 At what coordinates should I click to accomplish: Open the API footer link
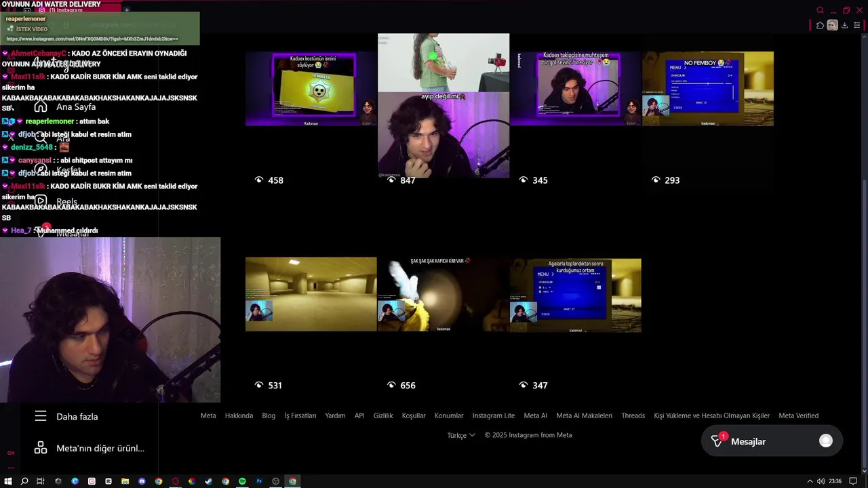click(x=359, y=415)
